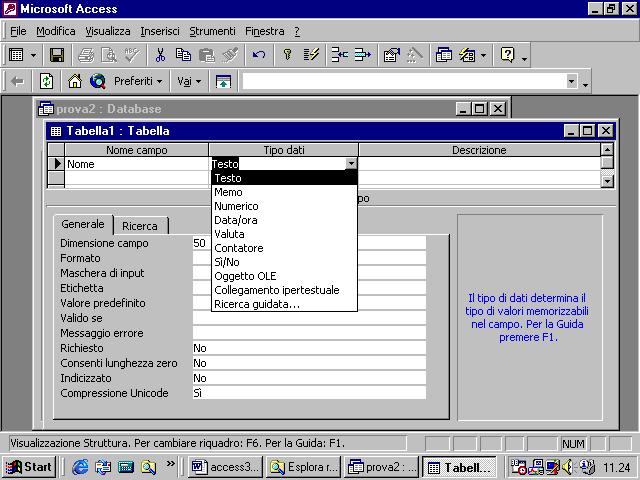Click the Insert Rows toolbar icon
The height and width of the screenshot is (480, 640).
coord(339,55)
